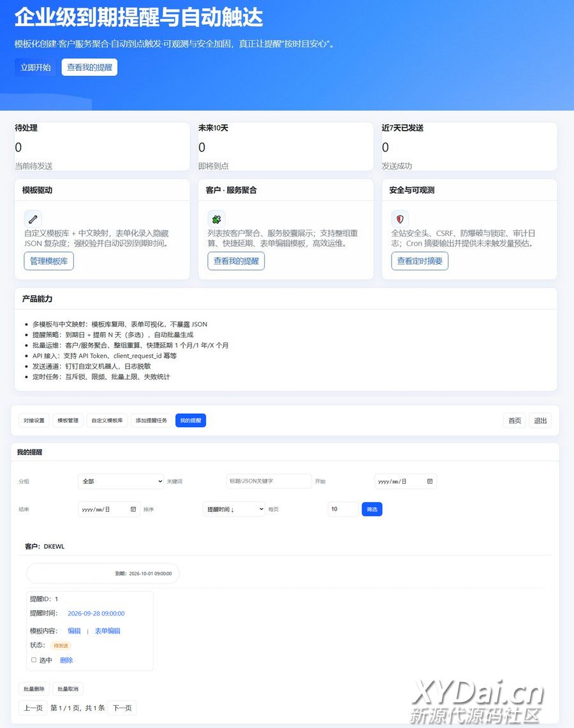574x728 pixels.
Task: Open the calendar picker for 开始 date
Action: pos(430,481)
